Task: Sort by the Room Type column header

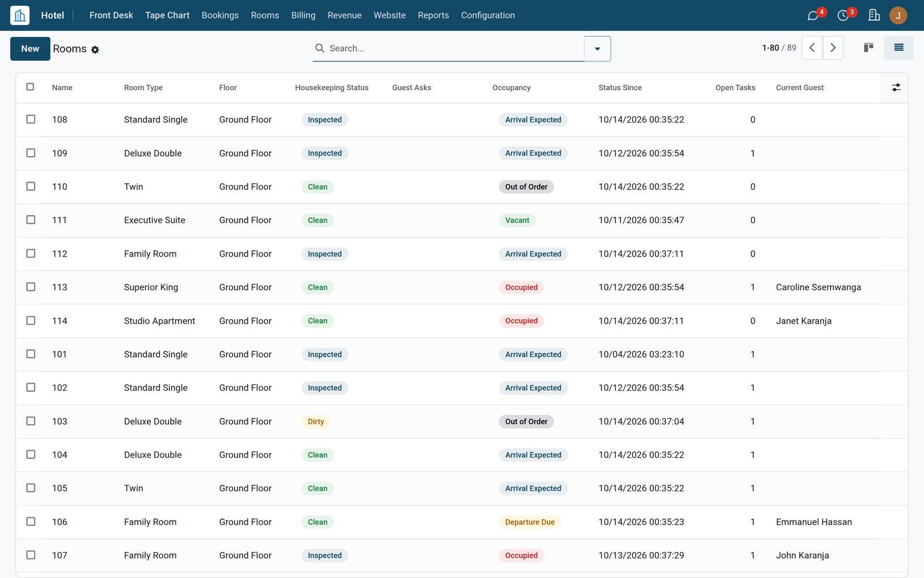Action: click(x=143, y=88)
